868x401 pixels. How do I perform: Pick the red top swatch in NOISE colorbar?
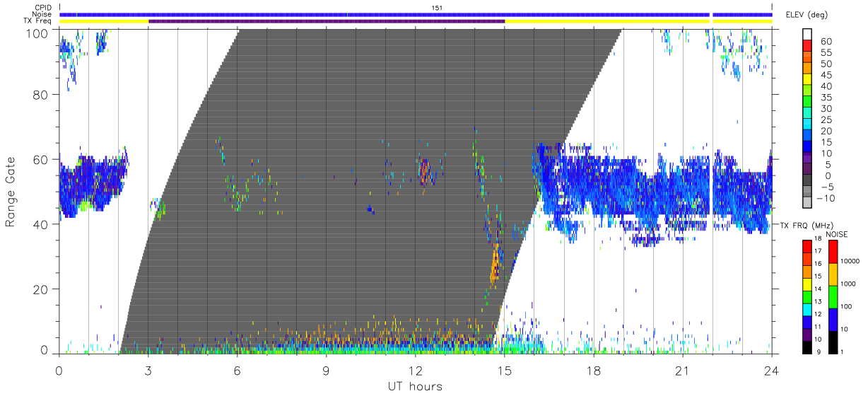(x=833, y=252)
